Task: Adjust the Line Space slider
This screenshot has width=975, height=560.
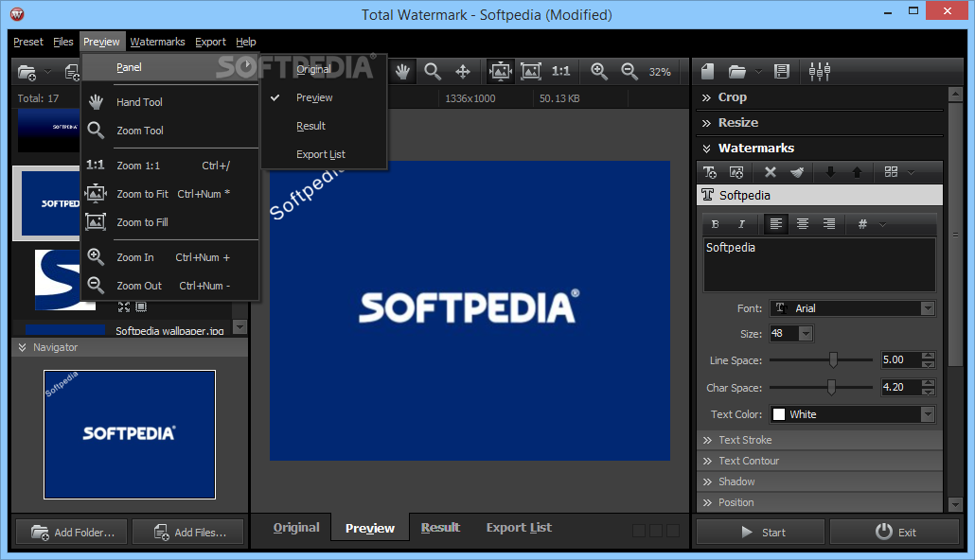Action: 833,359
